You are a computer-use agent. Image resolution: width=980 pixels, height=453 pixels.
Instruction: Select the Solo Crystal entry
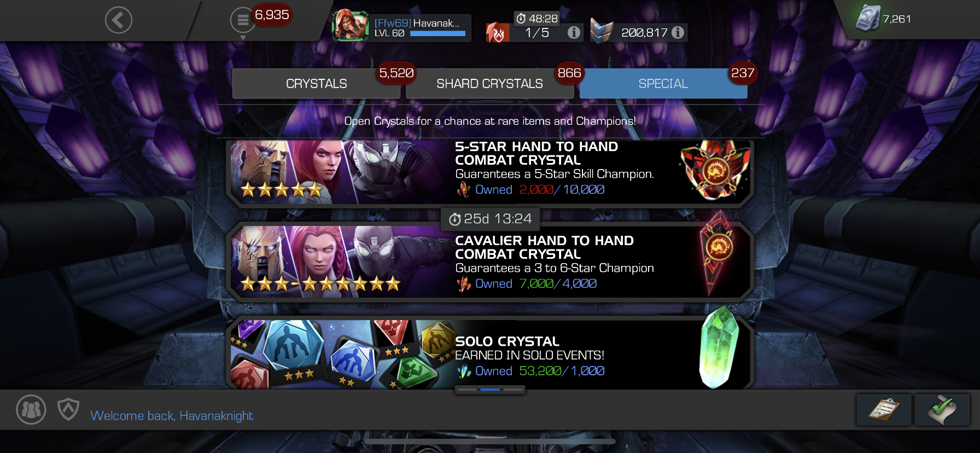click(x=489, y=354)
